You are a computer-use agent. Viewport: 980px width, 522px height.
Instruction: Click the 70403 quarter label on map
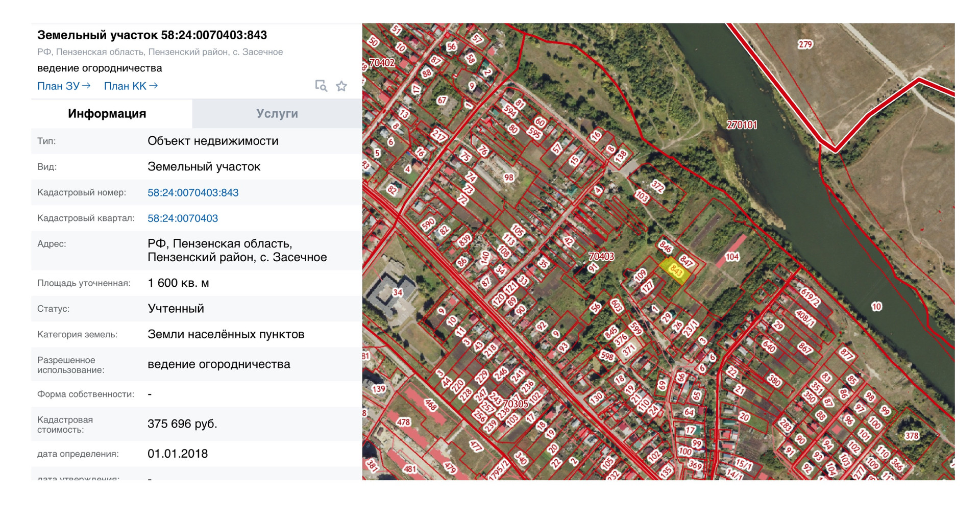(601, 256)
